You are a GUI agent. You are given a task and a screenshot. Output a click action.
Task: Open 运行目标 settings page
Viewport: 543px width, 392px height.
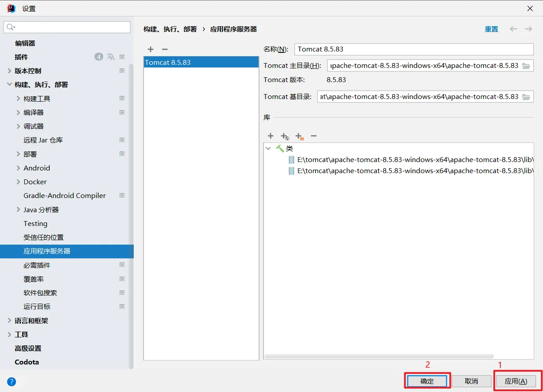click(x=37, y=306)
